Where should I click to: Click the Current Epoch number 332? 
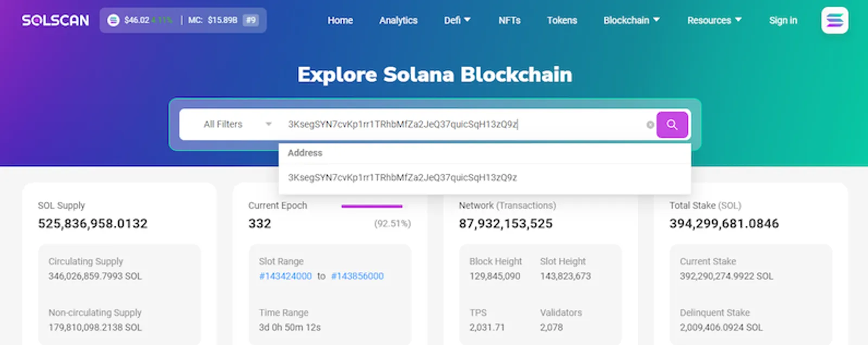[259, 223]
